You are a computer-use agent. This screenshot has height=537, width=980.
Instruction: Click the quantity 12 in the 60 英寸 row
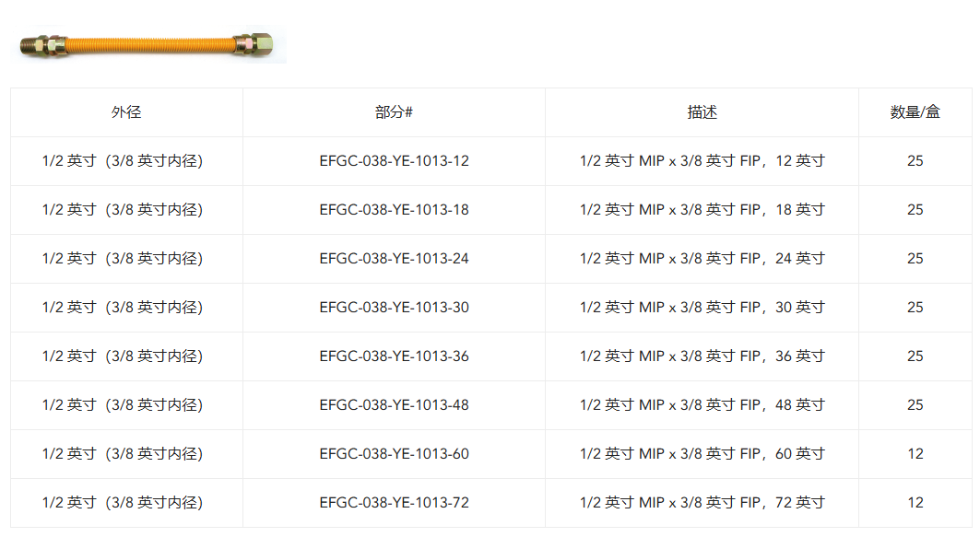pyautogui.click(x=915, y=454)
